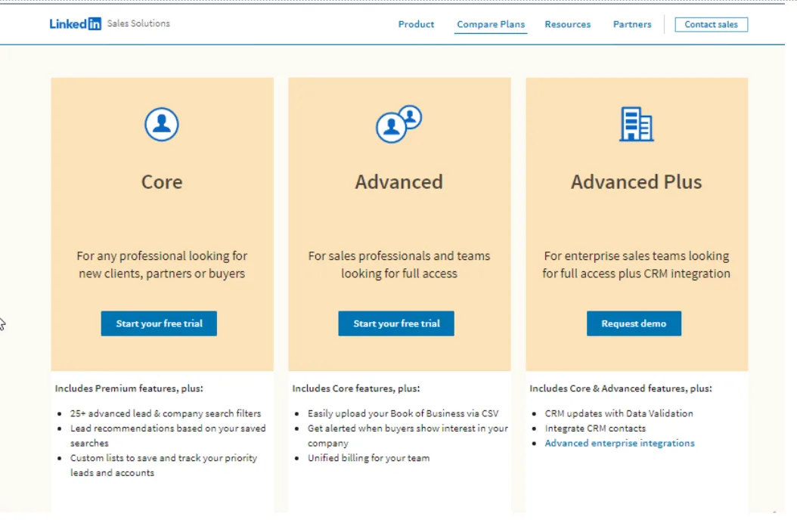The height and width of the screenshot is (532, 797).
Task: Click "Includes Core features, plus:" text
Action: [x=356, y=388]
